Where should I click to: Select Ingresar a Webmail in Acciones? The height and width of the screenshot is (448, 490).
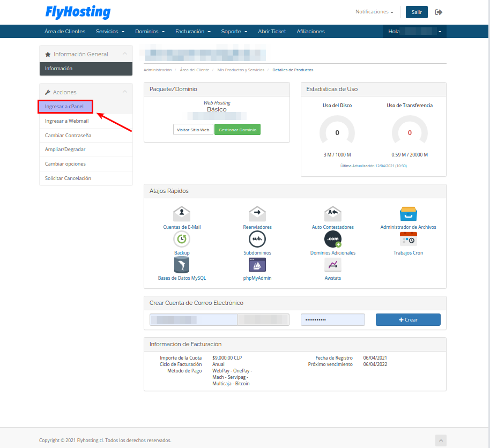pos(86,121)
